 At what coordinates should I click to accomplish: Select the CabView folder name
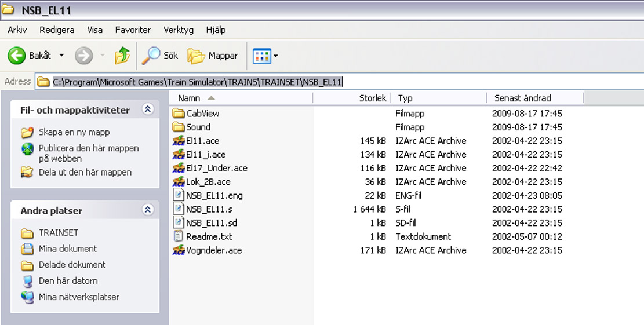point(202,114)
